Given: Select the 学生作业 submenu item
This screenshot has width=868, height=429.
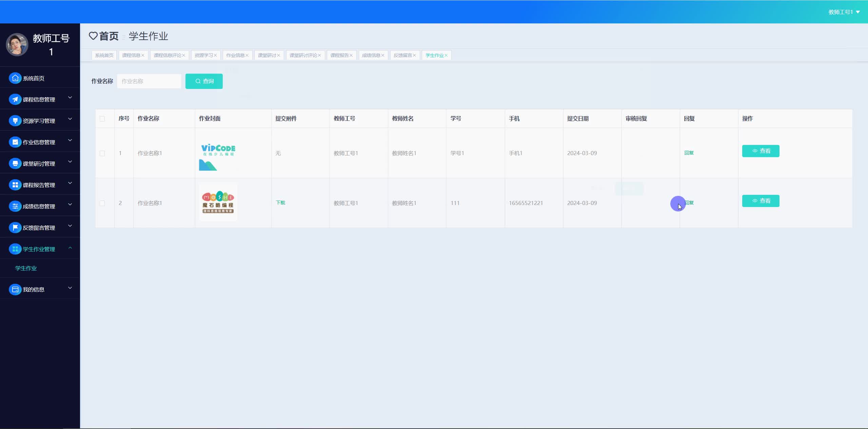Looking at the screenshot, I should tap(26, 268).
